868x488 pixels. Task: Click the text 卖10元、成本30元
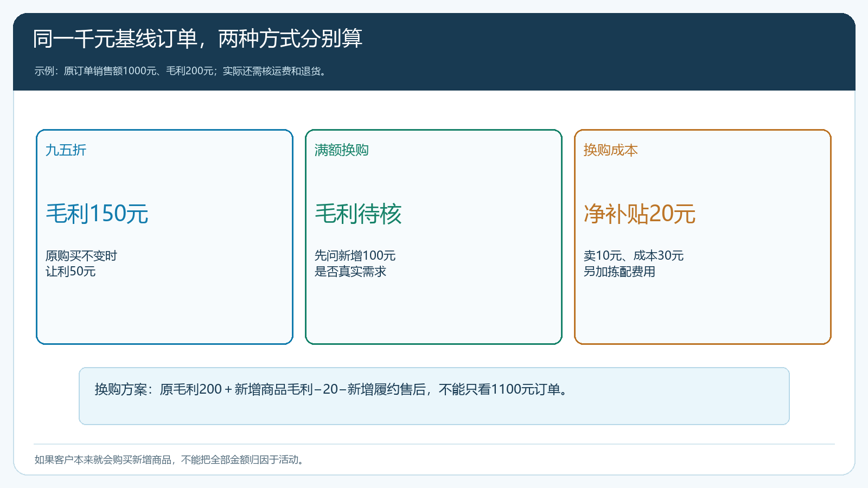(633, 256)
